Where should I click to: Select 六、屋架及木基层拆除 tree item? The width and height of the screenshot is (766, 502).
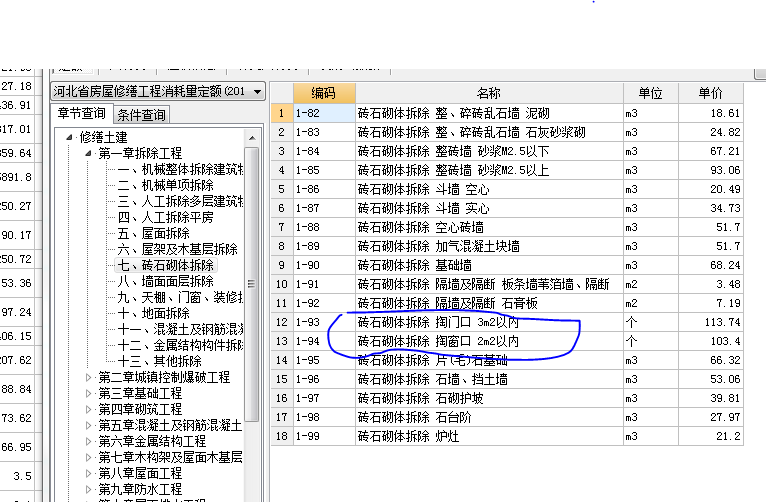(x=177, y=250)
